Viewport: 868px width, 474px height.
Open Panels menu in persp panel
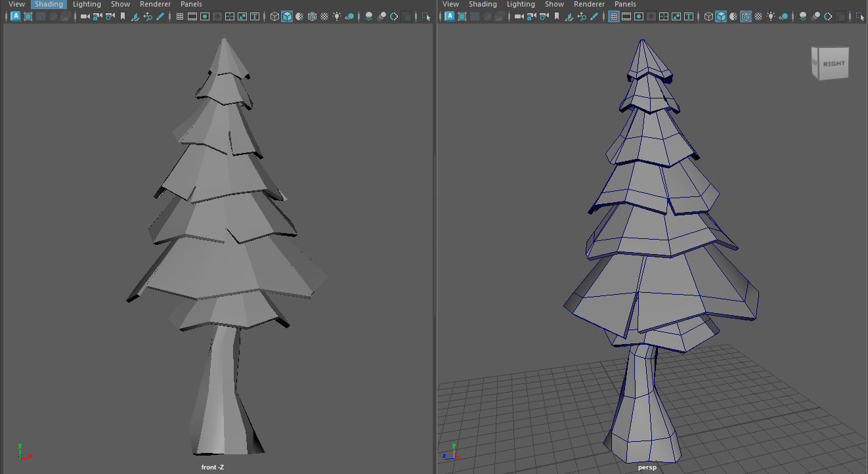point(625,4)
